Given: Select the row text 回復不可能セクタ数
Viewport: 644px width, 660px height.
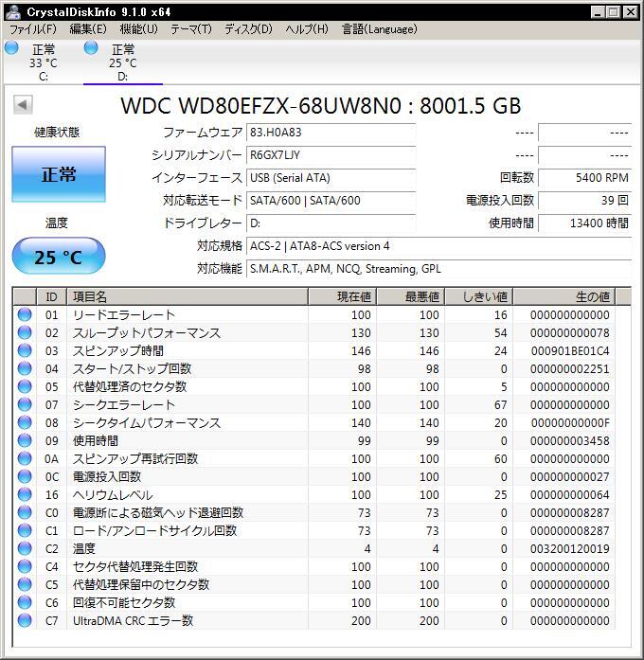Looking at the screenshot, I should 124,603.
